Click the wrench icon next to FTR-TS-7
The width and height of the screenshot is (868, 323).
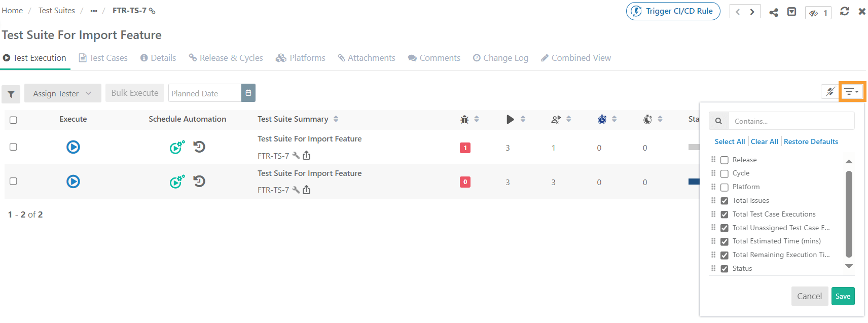[x=296, y=156]
